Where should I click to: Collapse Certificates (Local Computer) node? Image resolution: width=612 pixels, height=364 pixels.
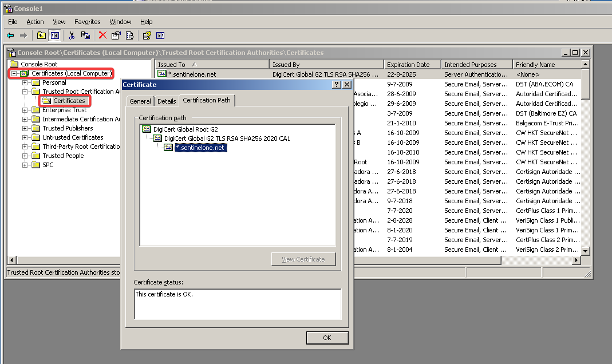pyautogui.click(x=14, y=73)
